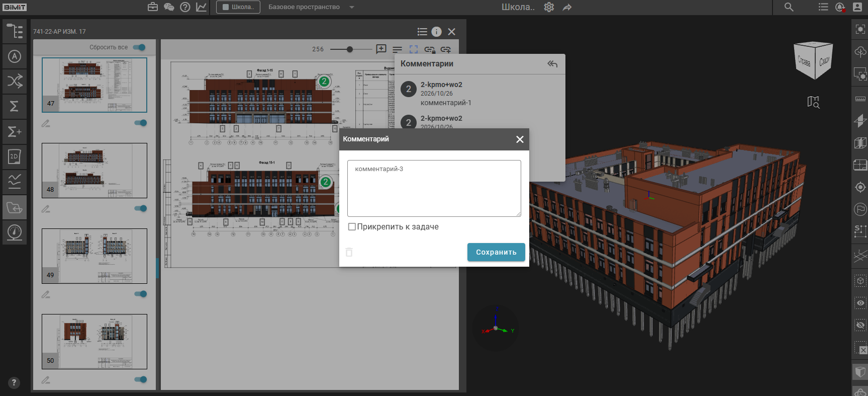Screen dimensions: 868x396
Task: Open the list menu in the sheet panel header
Action: [x=422, y=32]
